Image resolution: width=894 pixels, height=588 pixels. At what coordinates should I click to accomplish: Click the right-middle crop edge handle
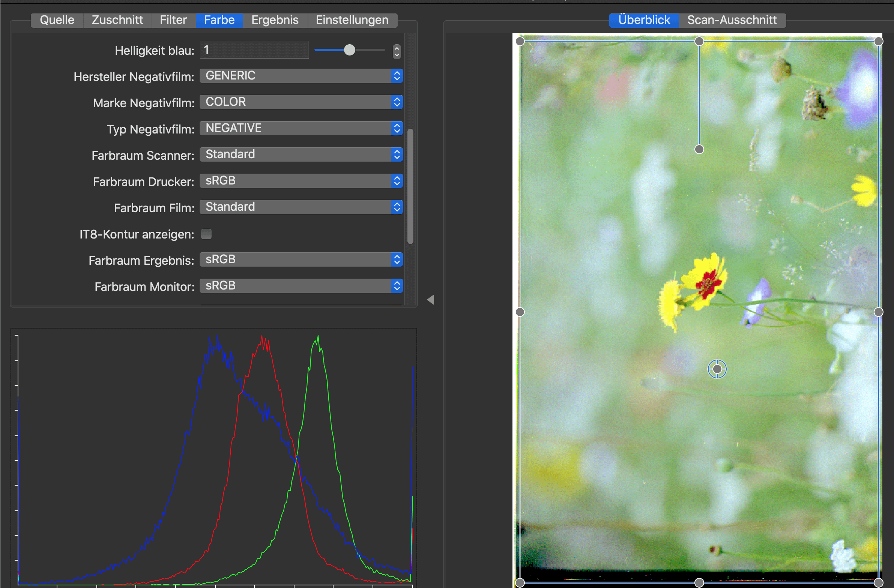click(x=878, y=312)
